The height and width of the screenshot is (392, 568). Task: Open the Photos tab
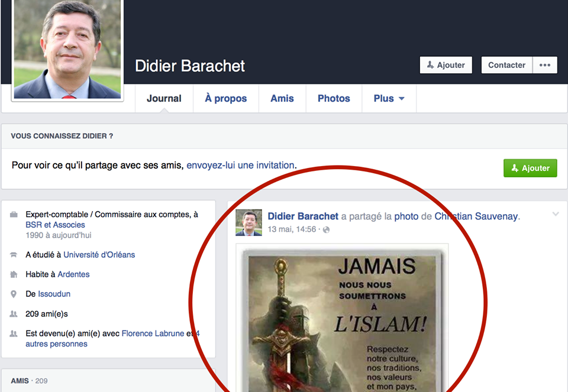coord(334,99)
